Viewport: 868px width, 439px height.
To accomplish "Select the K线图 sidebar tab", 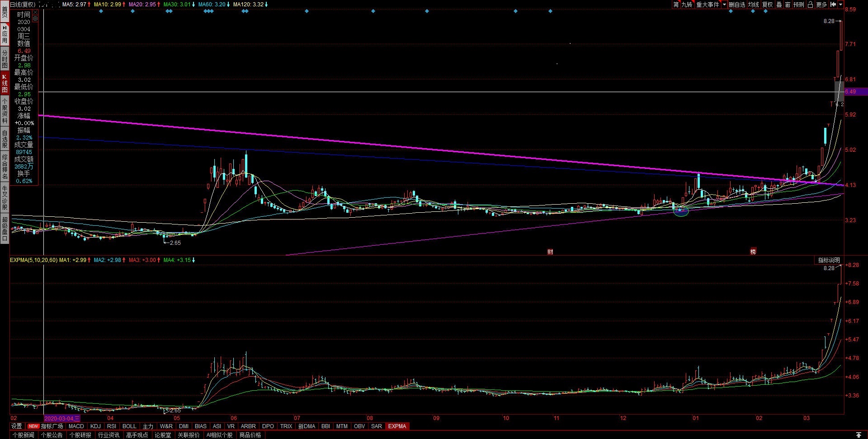I will point(5,84).
